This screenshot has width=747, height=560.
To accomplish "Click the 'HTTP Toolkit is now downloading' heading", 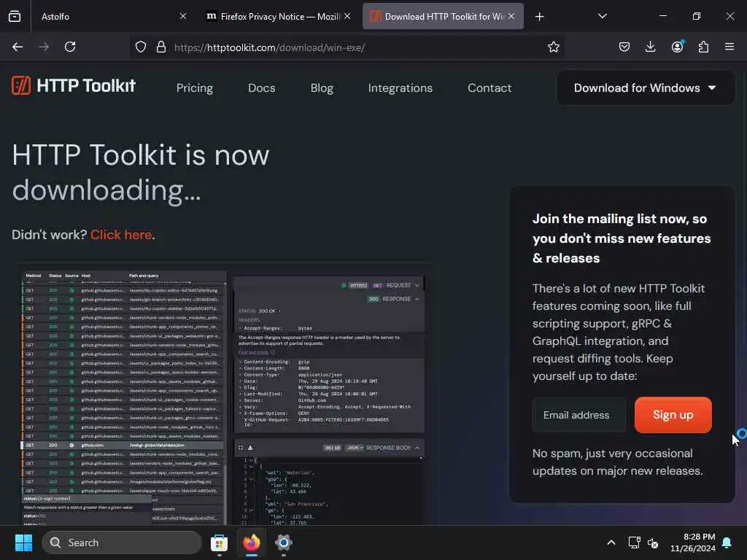I will [x=141, y=172].
